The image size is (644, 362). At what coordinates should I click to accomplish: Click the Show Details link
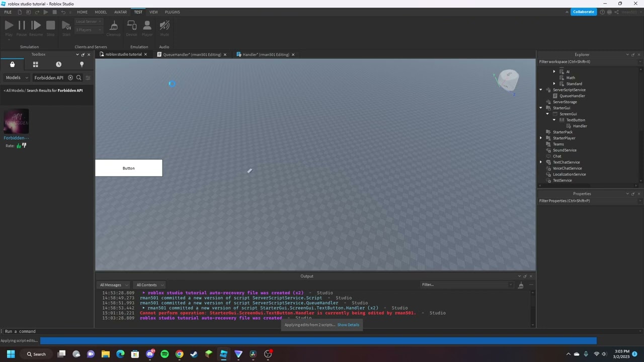[348, 325]
